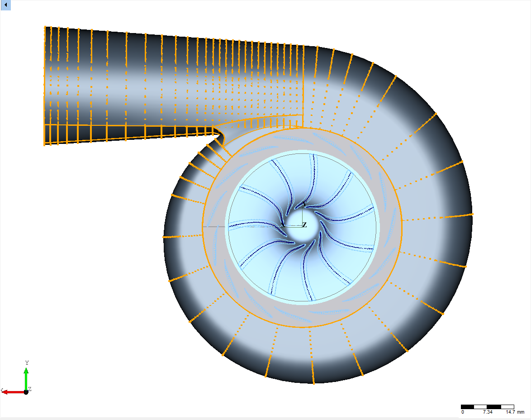This screenshot has width=531, height=420.
Task: Click the Y label above the axis triad
Action: (27, 363)
